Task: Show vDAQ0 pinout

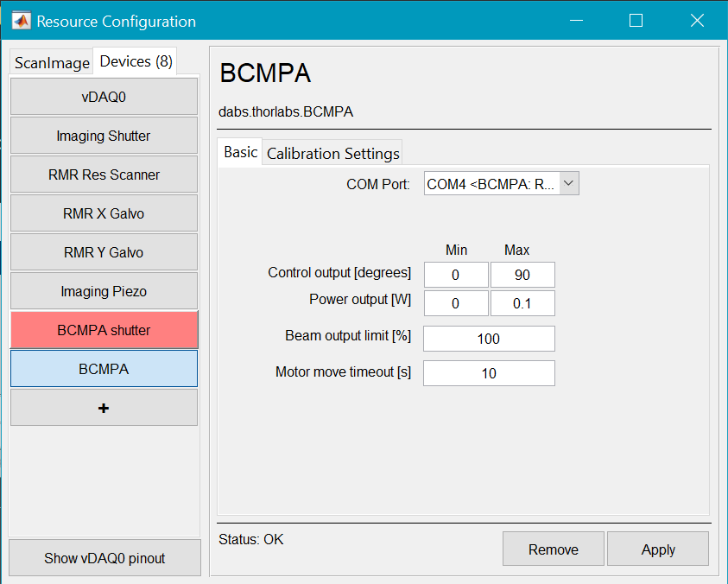Action: click(x=104, y=558)
